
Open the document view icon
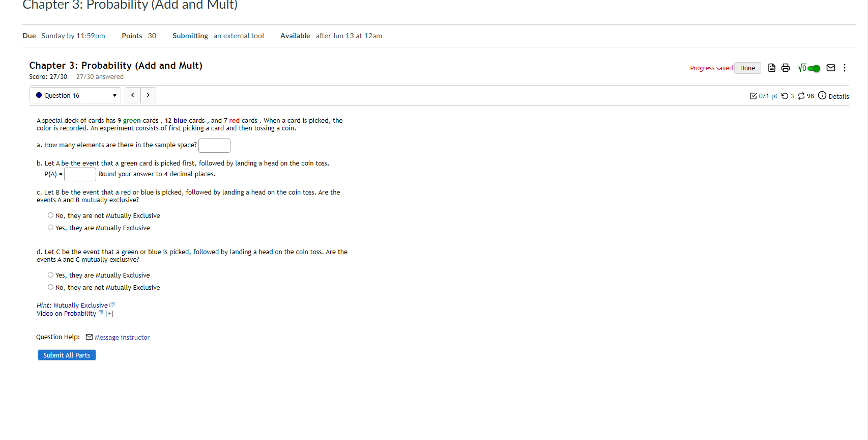(x=772, y=68)
